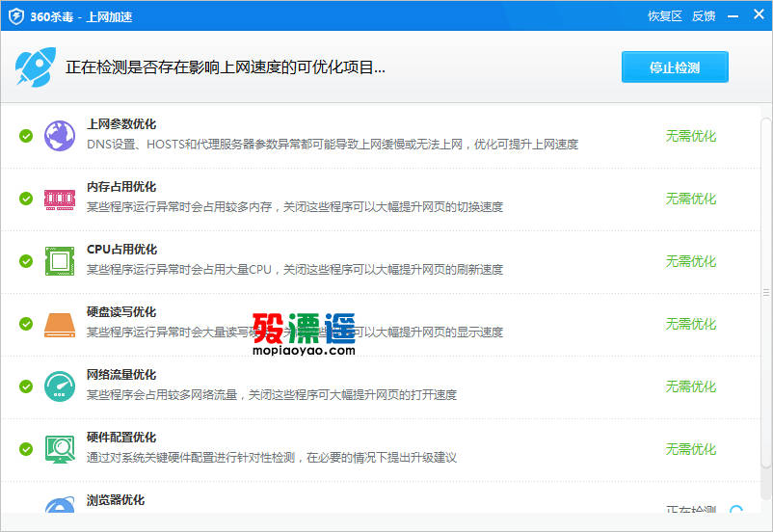Click the 网络流量优化 title
The height and width of the screenshot is (532, 773).
(x=121, y=375)
